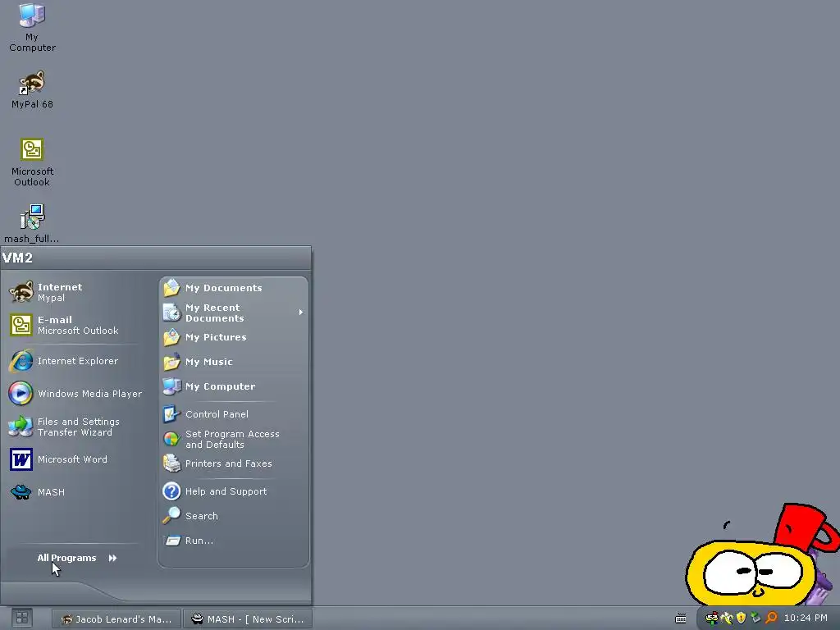Open Control Panel
The height and width of the screenshot is (630, 840).
point(234,414)
